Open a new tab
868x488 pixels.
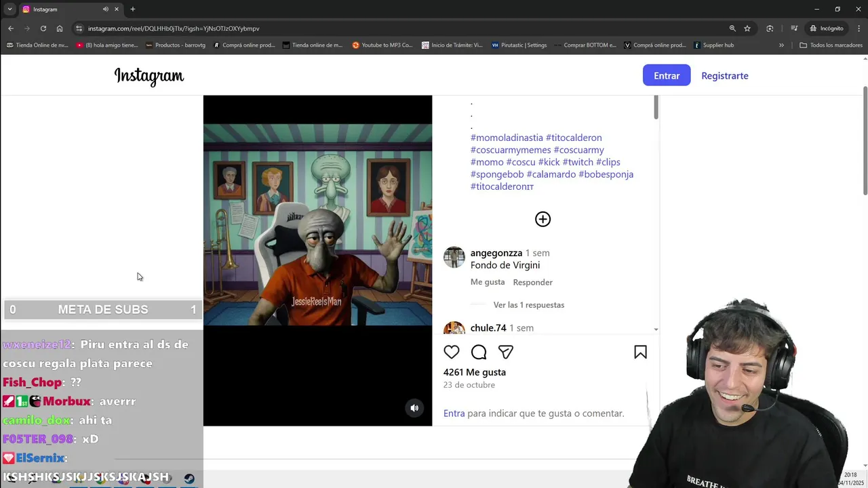133,9
